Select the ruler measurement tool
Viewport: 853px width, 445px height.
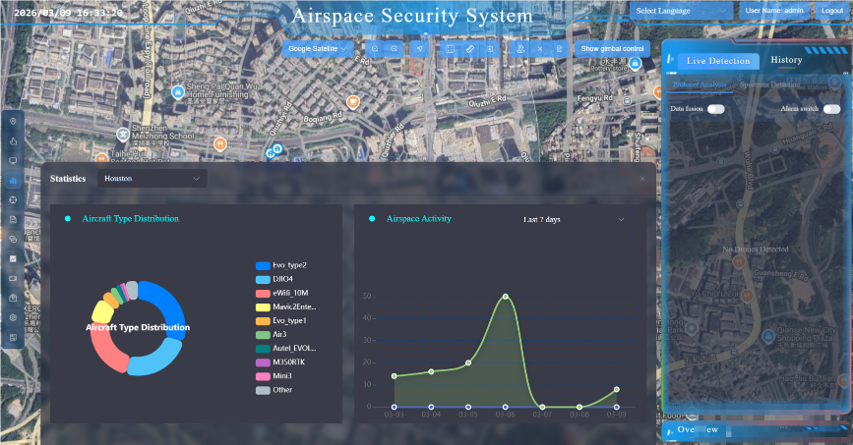pos(470,48)
